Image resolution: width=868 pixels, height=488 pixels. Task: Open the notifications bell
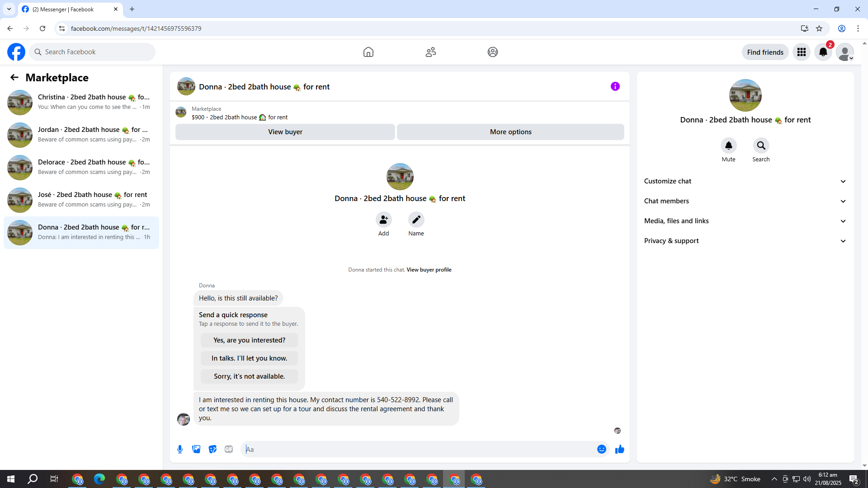[x=823, y=52]
